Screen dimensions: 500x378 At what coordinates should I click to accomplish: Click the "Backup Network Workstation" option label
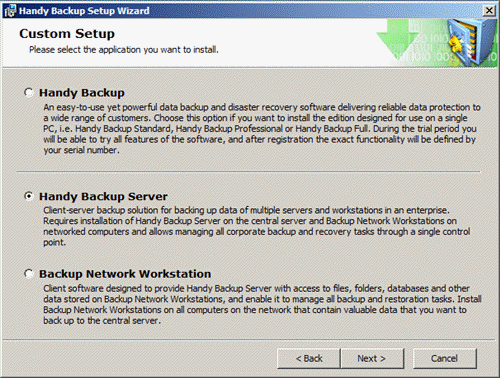[x=125, y=274]
